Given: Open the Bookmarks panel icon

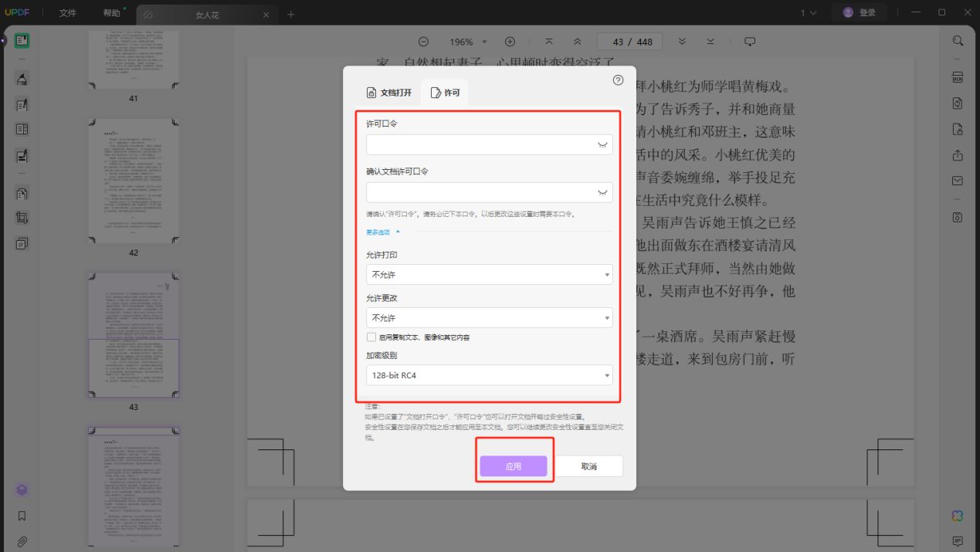Looking at the screenshot, I should coord(22,516).
